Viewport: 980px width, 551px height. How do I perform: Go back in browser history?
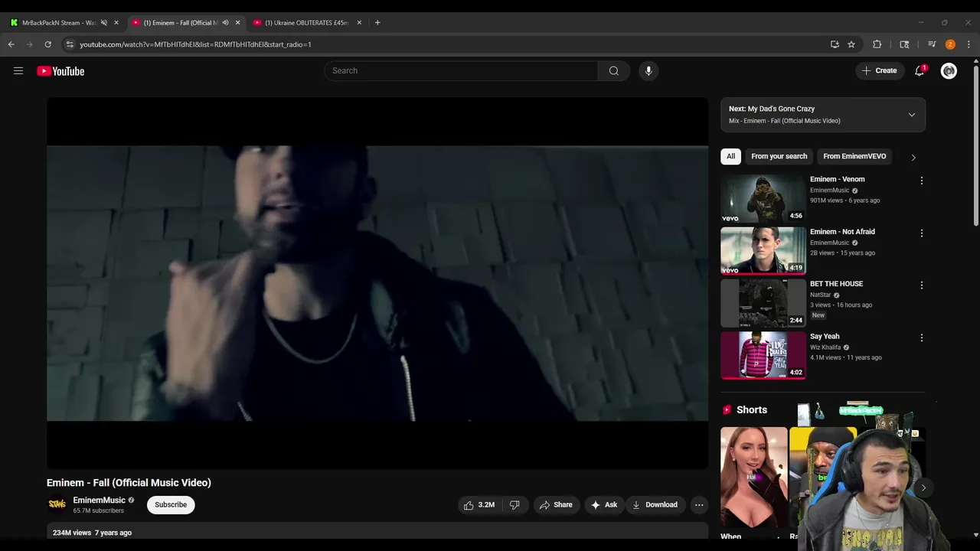click(x=11, y=44)
